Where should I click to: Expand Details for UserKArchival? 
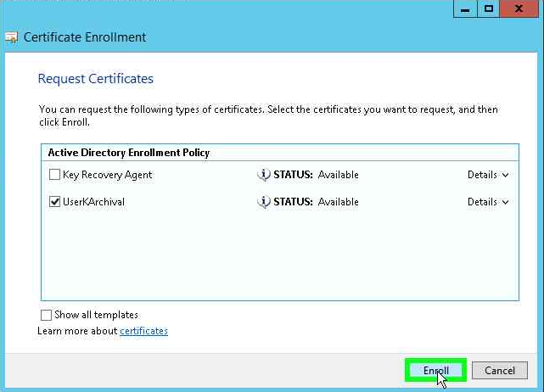(488, 202)
